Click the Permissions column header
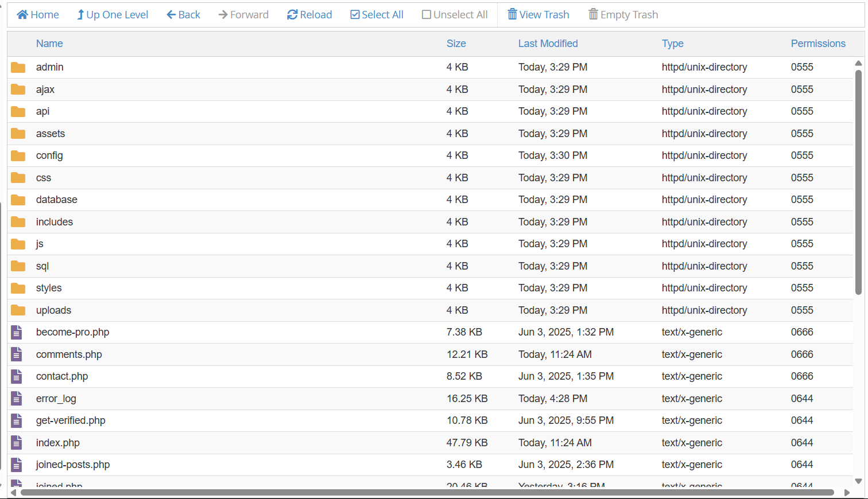This screenshot has width=868, height=499. point(817,44)
